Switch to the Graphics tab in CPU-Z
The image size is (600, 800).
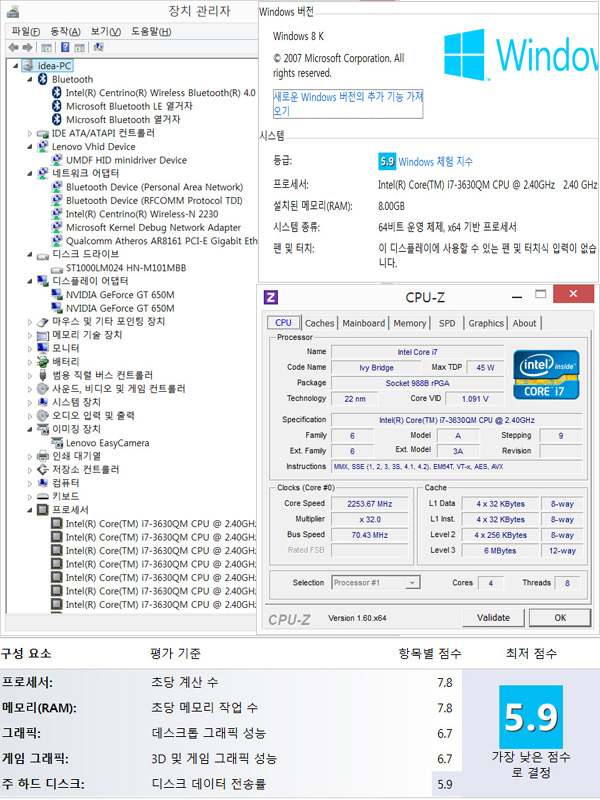point(486,323)
